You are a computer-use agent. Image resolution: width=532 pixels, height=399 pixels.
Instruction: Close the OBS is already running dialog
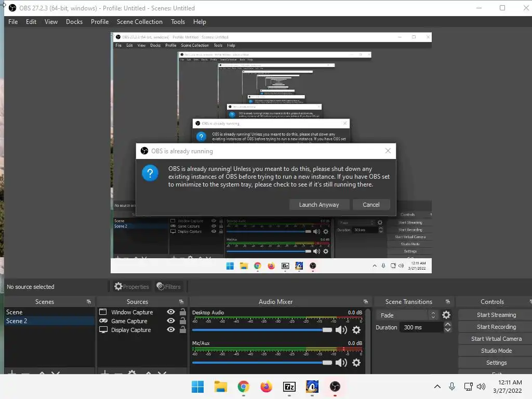click(388, 151)
